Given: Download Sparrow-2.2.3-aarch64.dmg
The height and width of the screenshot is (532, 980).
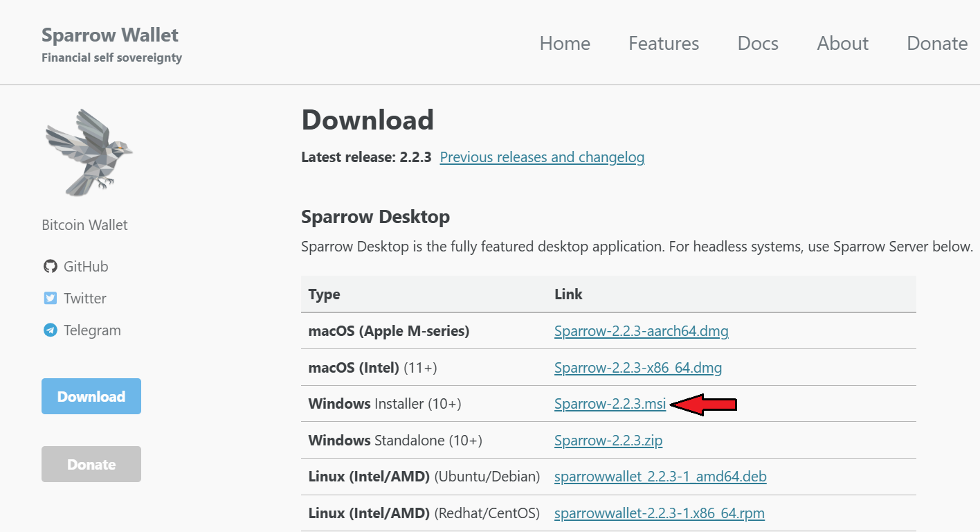Looking at the screenshot, I should point(642,331).
